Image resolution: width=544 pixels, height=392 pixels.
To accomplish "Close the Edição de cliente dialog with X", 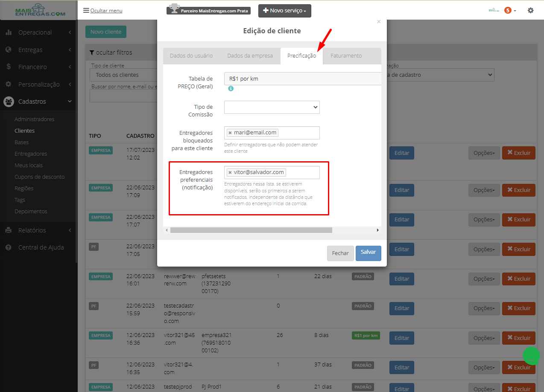I will pos(378,22).
